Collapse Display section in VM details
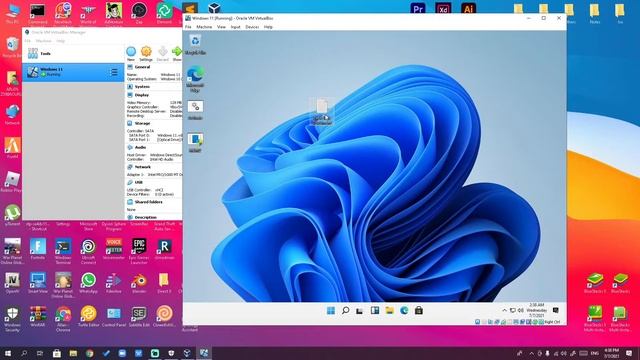Image resolution: width=640 pixels, height=360 pixels. (141, 95)
